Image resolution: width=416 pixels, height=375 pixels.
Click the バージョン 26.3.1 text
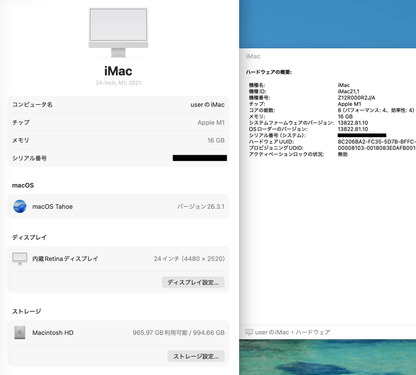(x=201, y=207)
